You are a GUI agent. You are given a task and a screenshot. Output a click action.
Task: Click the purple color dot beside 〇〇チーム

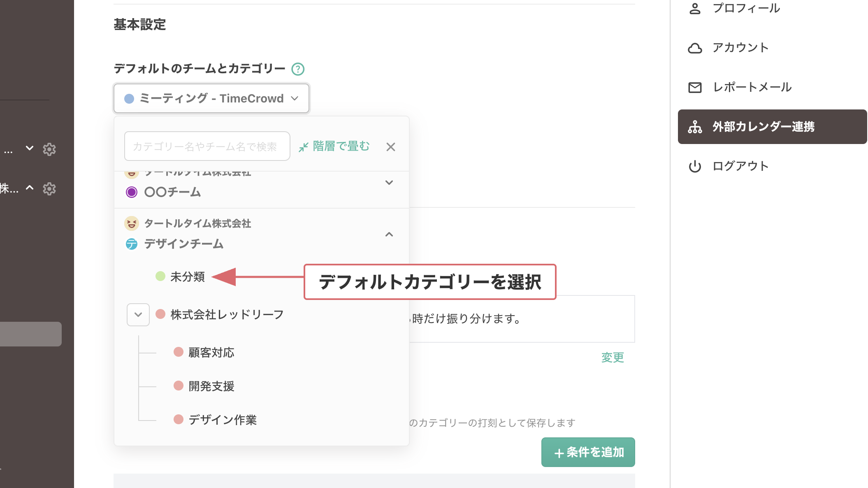pyautogui.click(x=131, y=192)
